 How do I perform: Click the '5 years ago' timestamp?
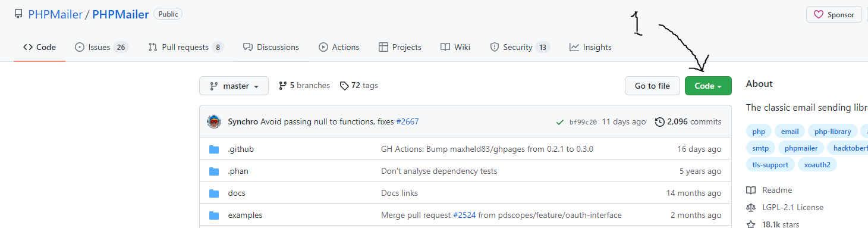point(700,171)
